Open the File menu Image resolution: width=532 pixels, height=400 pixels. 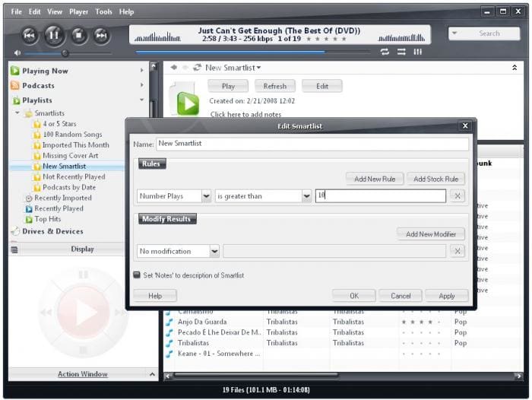[x=16, y=11]
